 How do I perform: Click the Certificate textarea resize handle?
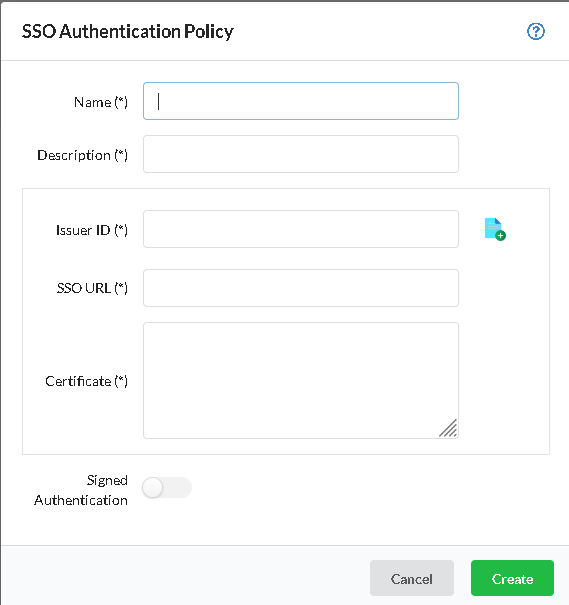[448, 428]
